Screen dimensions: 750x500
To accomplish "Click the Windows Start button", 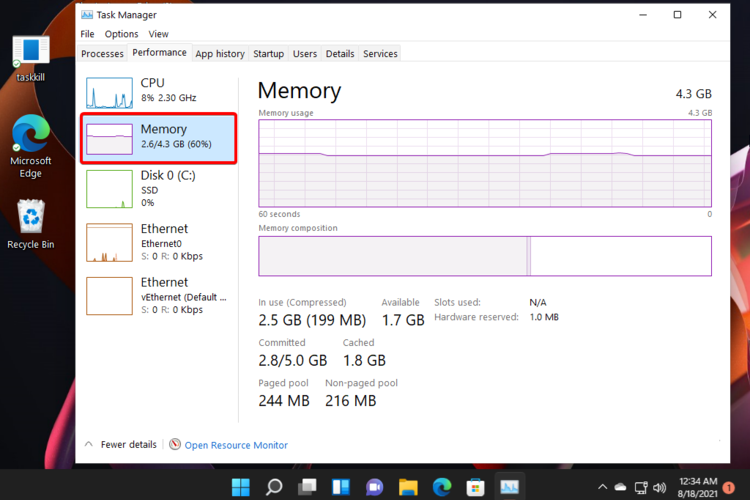I will (x=241, y=487).
